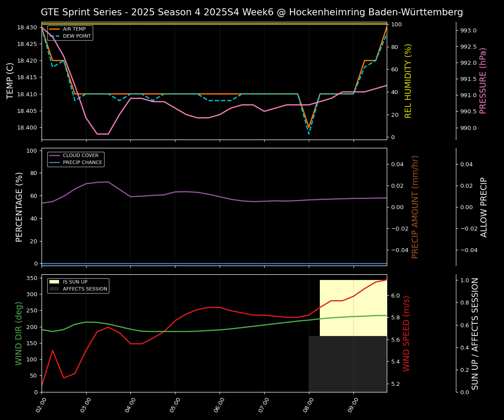Click the DEW POINT legend label
This screenshot has height=420, width=504.
(x=77, y=36)
